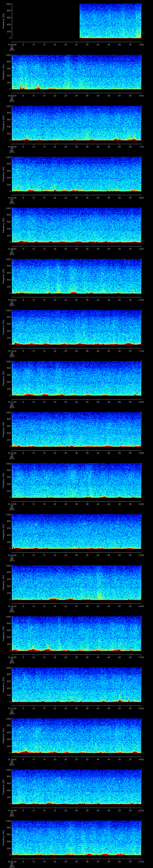Viewport: 153px width, 868px height.
Task: Select the spectrogram panel starting at 19:09:00
Action: click(77, 276)
